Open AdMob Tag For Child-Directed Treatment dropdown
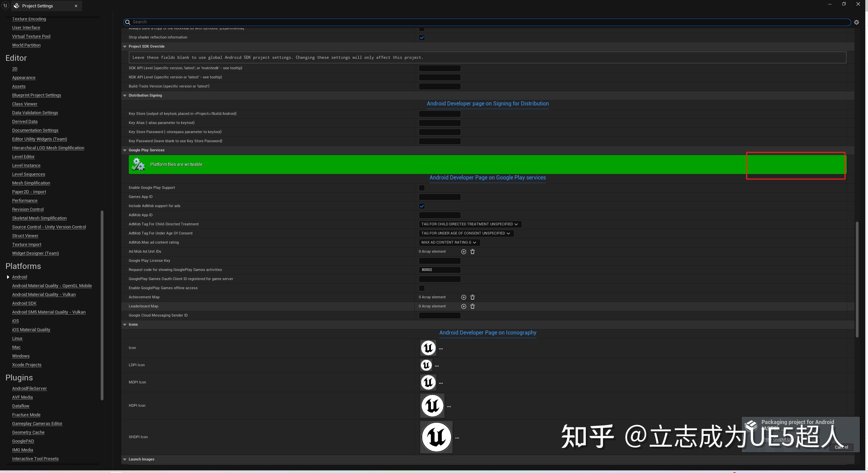The height and width of the screenshot is (473, 868). [470, 224]
